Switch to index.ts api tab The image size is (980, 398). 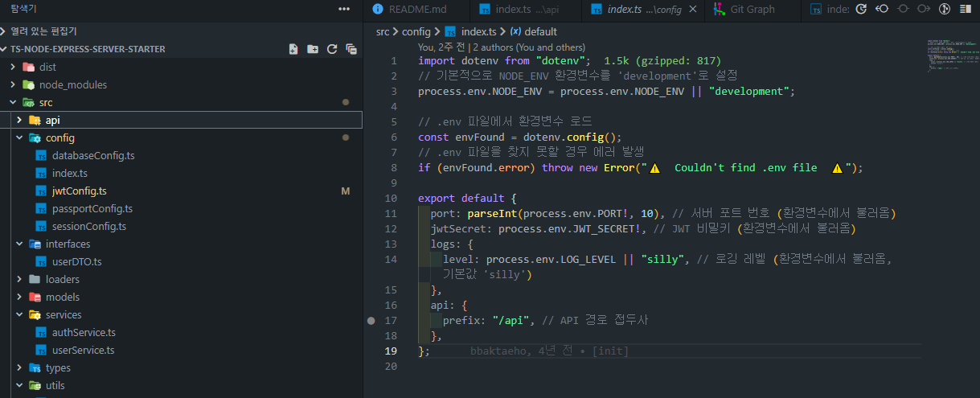pos(526,10)
